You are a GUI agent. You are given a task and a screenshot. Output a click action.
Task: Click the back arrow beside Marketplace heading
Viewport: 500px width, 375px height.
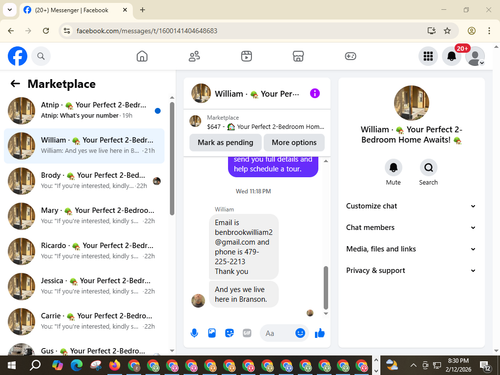pos(15,84)
